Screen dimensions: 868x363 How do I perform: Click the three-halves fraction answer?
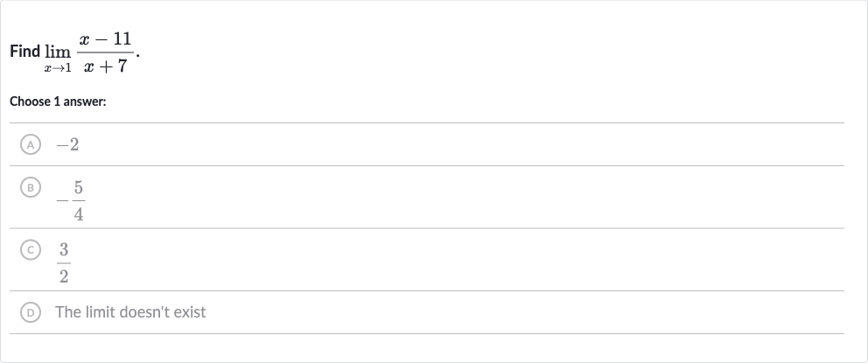click(x=64, y=262)
